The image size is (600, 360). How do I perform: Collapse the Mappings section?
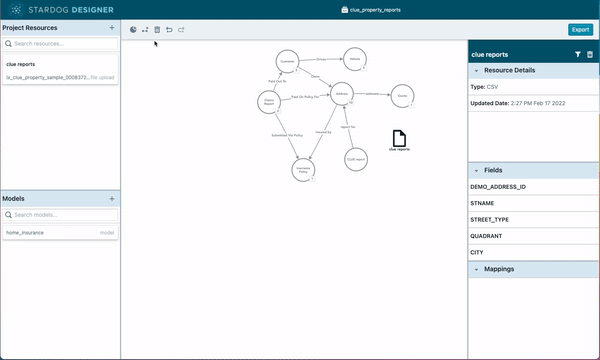click(476, 269)
